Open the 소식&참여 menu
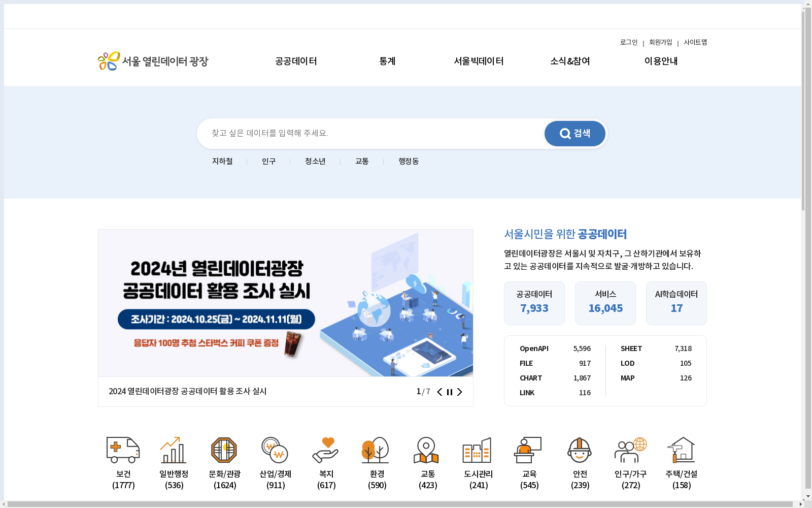Screen dimensions: 812x508 570,61
